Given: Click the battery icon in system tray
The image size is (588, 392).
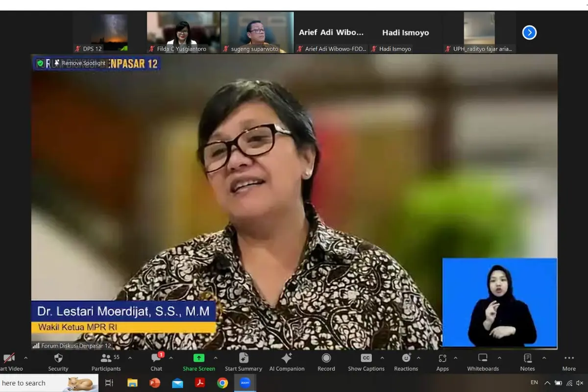Looking at the screenshot, I should 559,383.
